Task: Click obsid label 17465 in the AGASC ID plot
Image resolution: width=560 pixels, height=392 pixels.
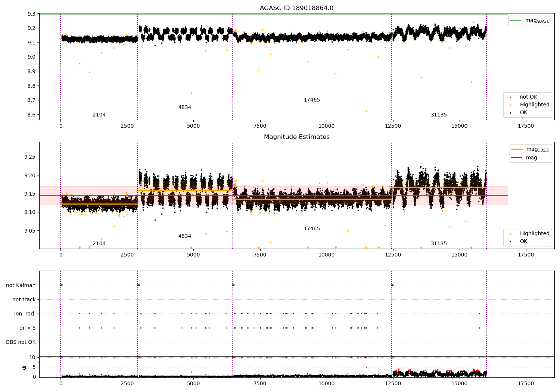Action: click(x=312, y=100)
